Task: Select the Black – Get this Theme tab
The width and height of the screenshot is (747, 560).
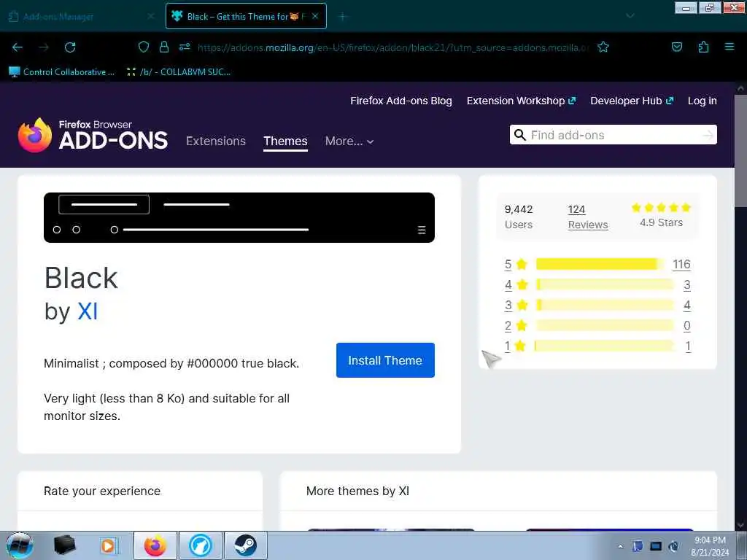Action: pos(246,16)
